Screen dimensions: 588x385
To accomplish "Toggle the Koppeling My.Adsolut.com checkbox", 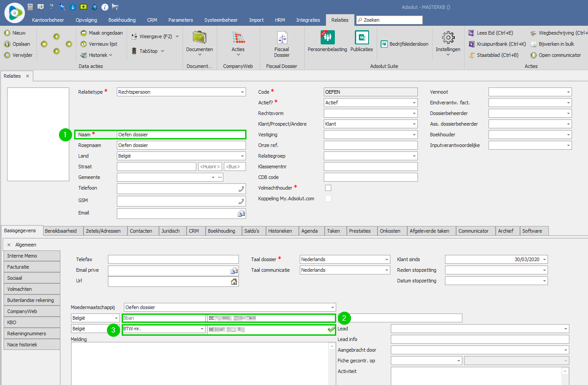I will [x=328, y=198].
